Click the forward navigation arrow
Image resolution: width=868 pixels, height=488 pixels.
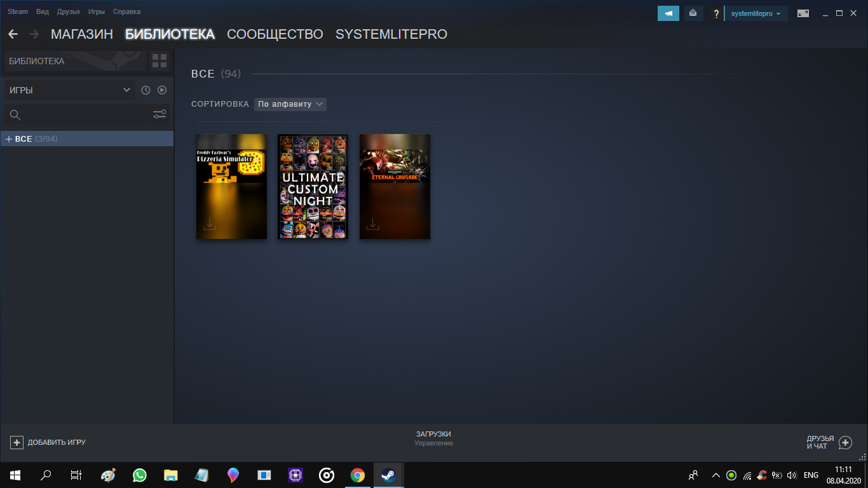click(34, 34)
